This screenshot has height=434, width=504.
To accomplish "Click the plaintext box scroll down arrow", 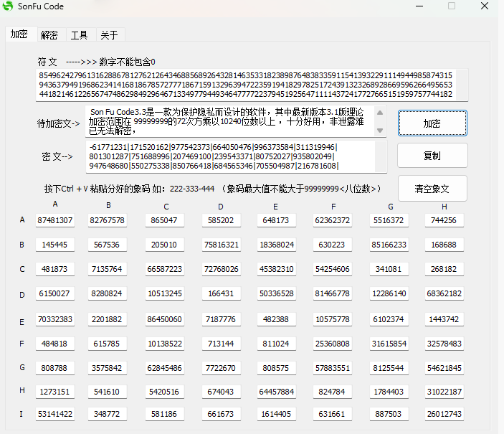I will 380,131.
